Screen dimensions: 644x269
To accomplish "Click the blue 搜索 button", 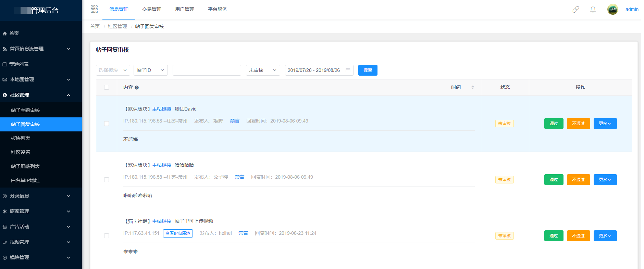I will (x=368, y=70).
